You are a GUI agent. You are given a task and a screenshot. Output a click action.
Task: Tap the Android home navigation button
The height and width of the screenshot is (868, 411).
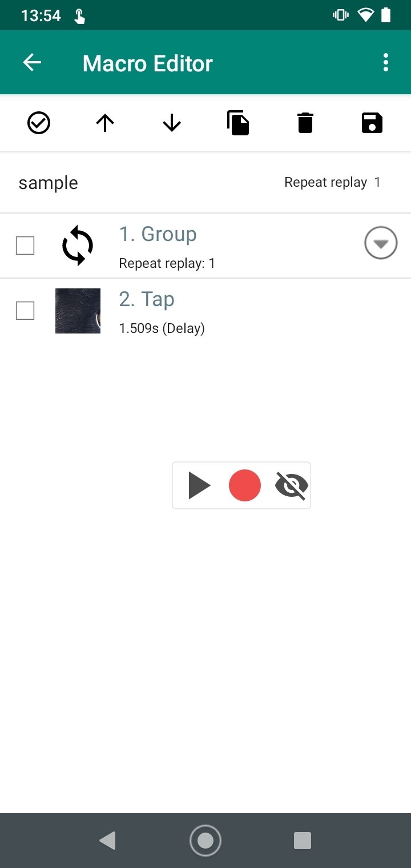[x=205, y=841]
